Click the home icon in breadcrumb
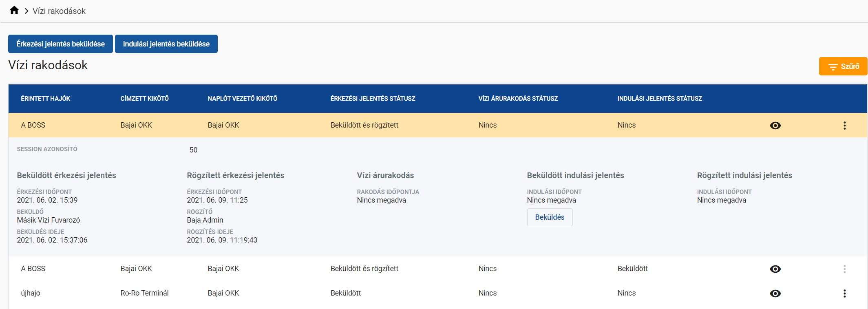 click(14, 11)
